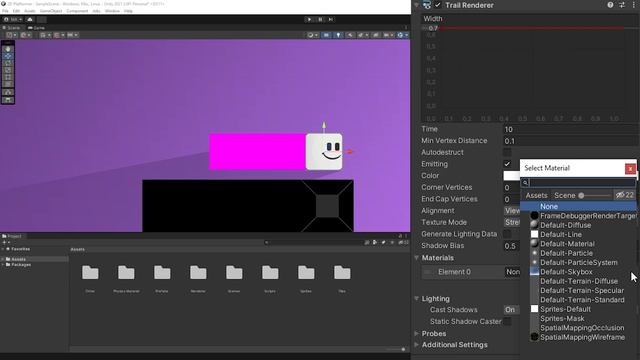Switch to the Scene tab in Select Material
Image resolution: width=640 pixels, height=360 pixels.
pyautogui.click(x=564, y=196)
